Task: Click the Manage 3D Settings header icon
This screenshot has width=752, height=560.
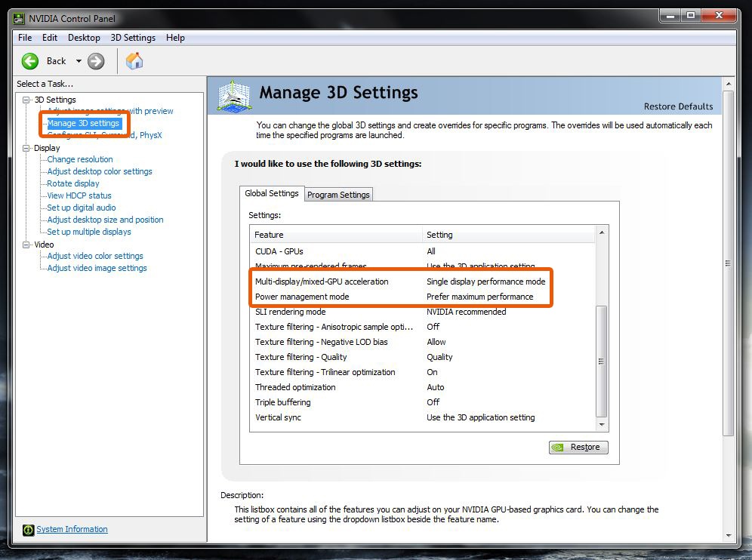Action: pos(234,96)
